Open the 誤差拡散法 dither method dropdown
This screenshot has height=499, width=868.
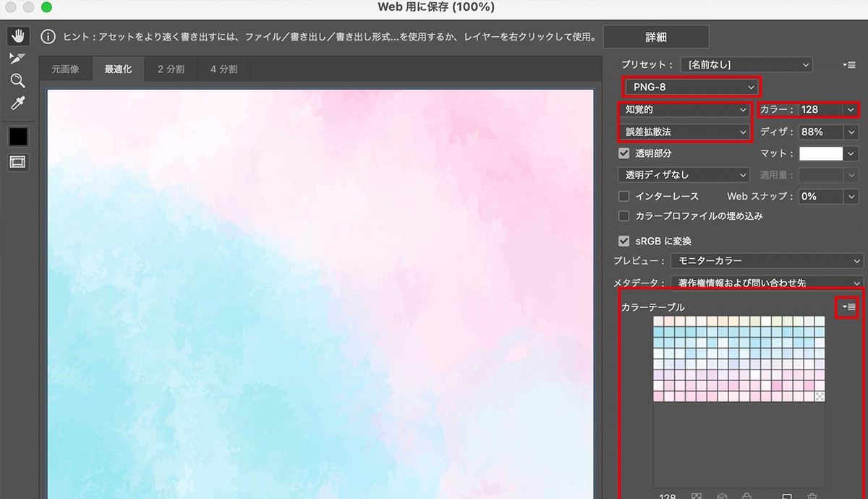(x=684, y=132)
